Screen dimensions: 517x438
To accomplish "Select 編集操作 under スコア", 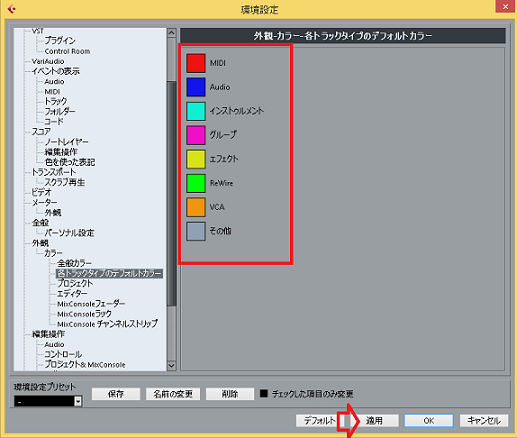I will pos(61,152).
